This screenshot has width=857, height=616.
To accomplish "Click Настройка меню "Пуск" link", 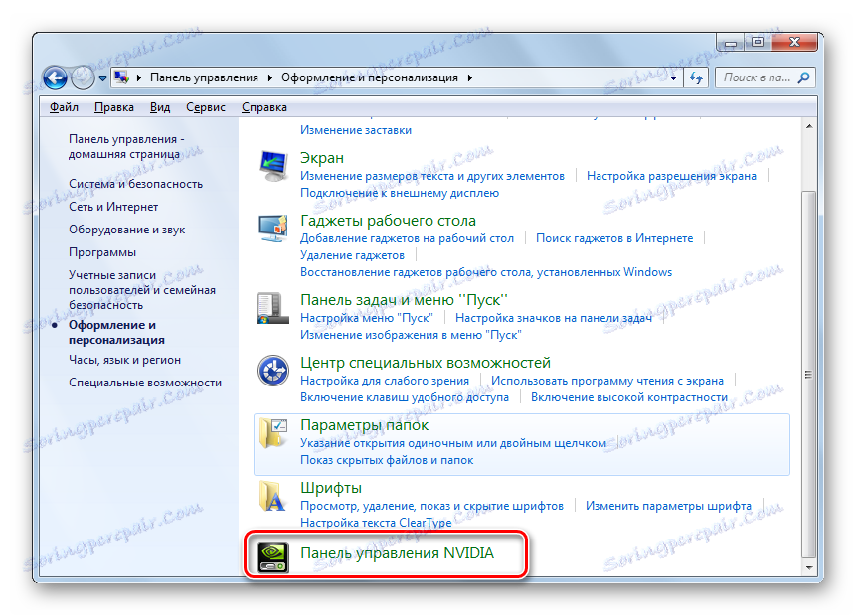I will pyautogui.click(x=367, y=318).
